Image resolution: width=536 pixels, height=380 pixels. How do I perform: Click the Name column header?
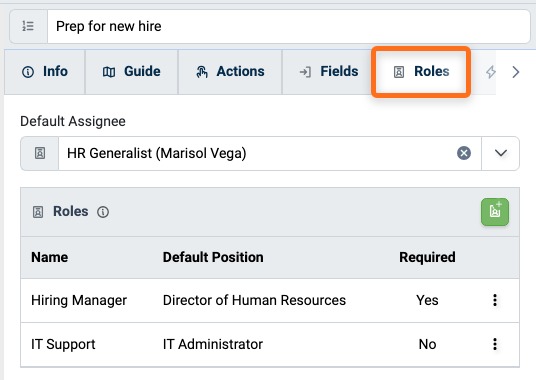50,257
